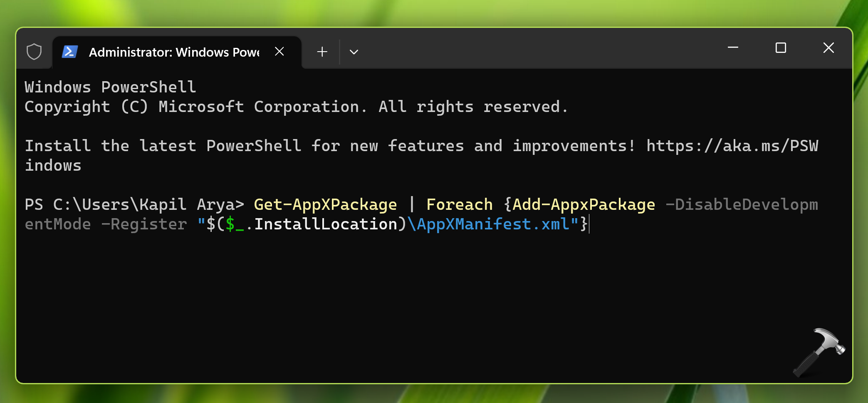Click the InstallLocation property text
Screen dimensions: 868x403
click(326, 224)
